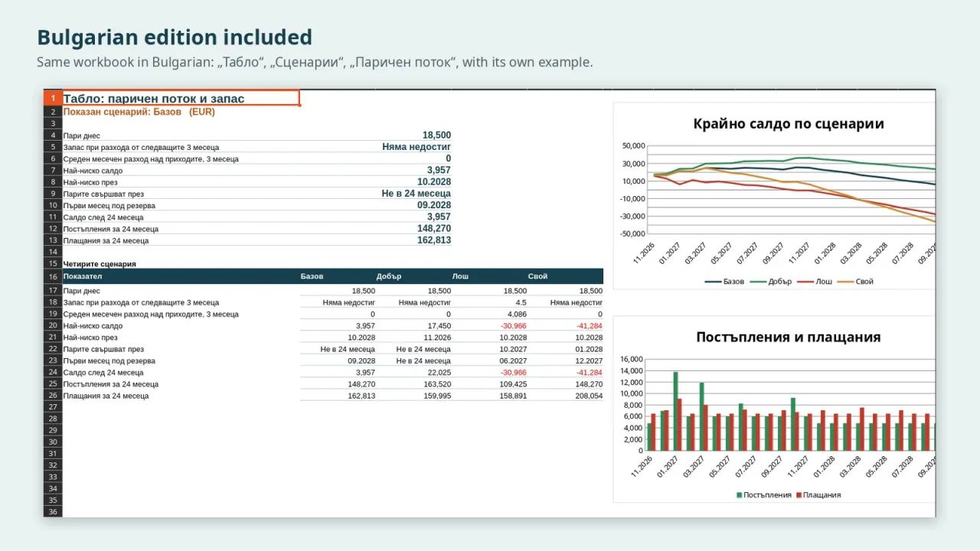This screenshot has height=551, width=980.
Task: Select the bold "Не в 24 месеца" value in row 9
Action: [416, 194]
